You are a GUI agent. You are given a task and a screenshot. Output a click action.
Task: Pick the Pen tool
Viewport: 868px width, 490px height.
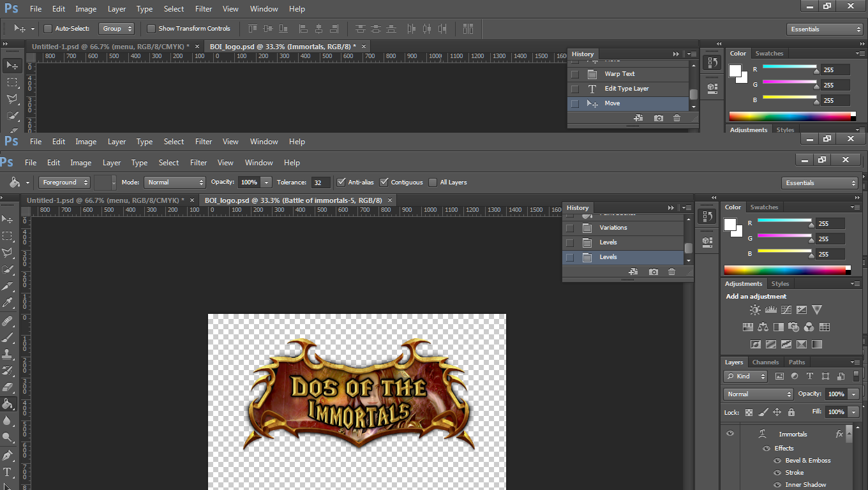[8, 456]
